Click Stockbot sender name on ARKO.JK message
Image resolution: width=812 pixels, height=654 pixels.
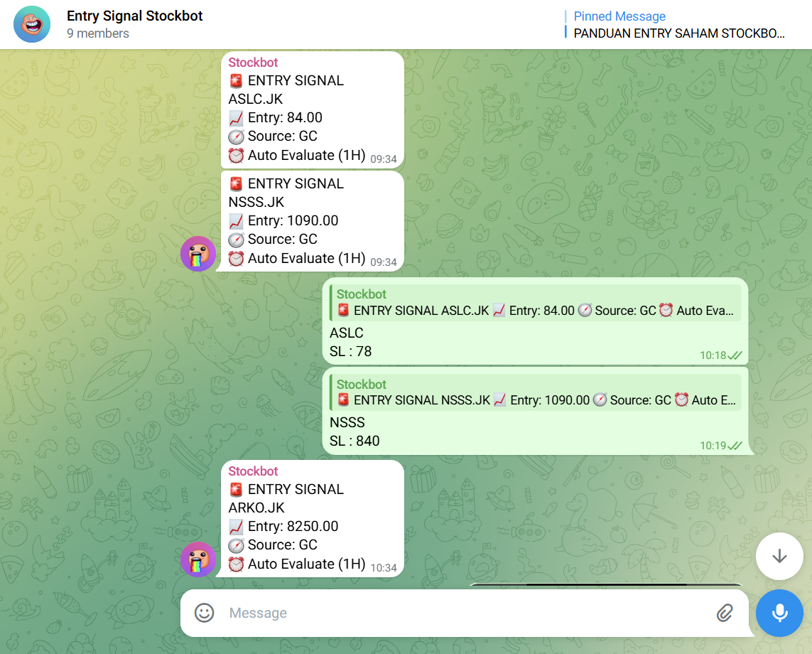(253, 471)
